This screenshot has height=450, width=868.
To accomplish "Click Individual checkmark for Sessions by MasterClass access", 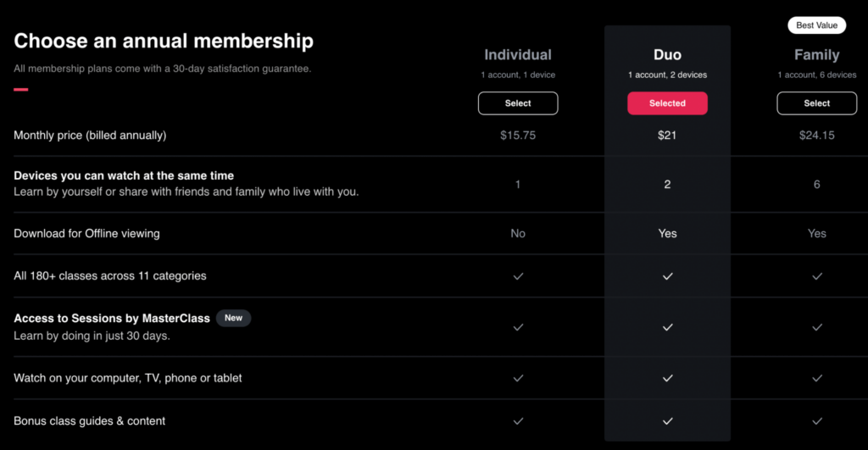I will [x=518, y=327].
